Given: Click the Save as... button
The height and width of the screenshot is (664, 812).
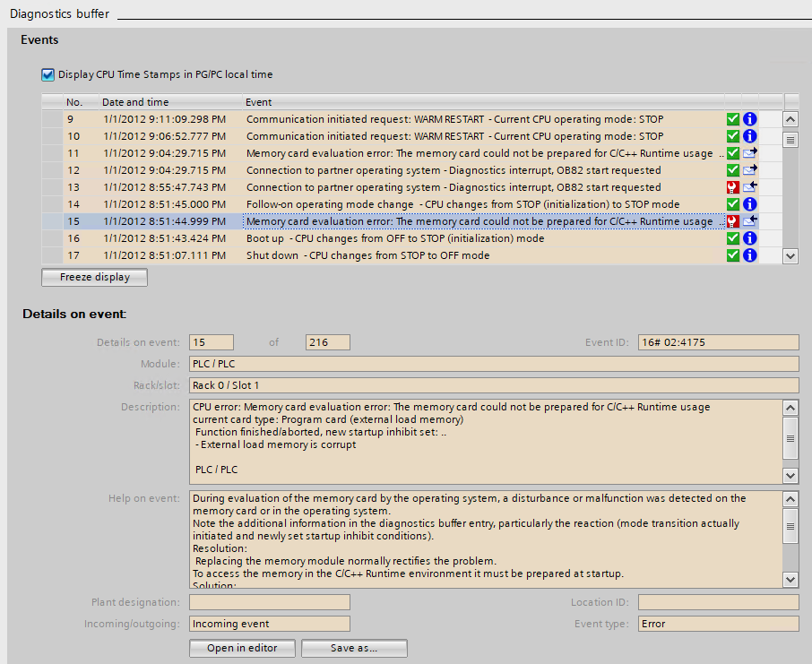Looking at the screenshot, I should point(354,648).
